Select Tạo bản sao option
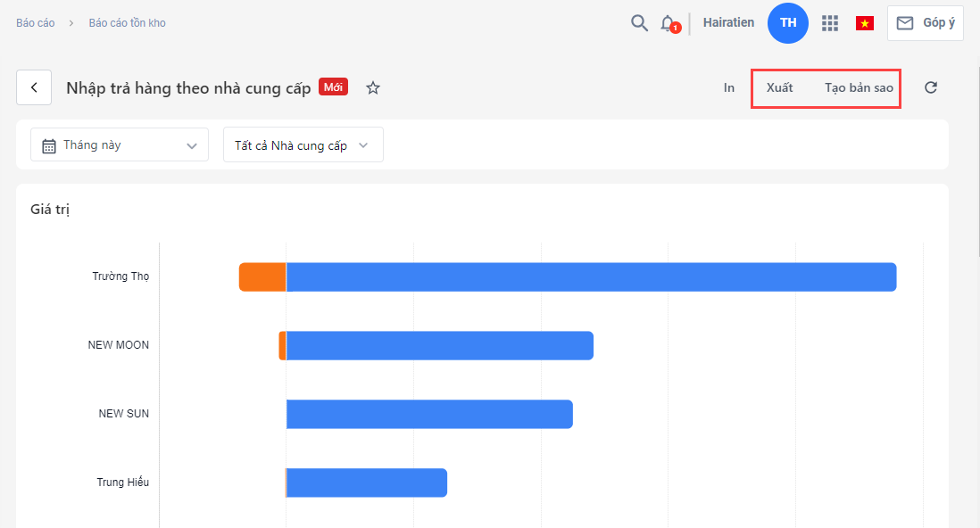This screenshot has width=980, height=528. point(859,87)
